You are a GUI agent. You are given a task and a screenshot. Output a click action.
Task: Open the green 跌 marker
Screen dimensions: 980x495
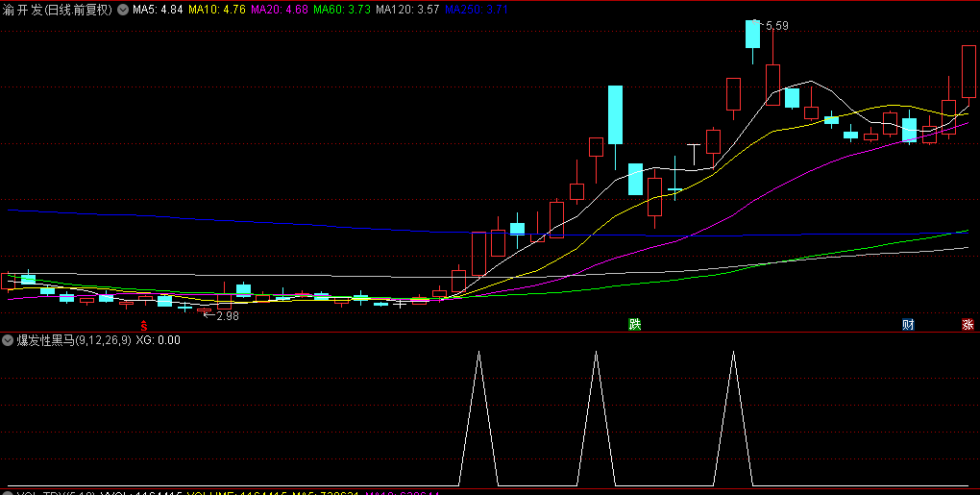[x=635, y=324]
